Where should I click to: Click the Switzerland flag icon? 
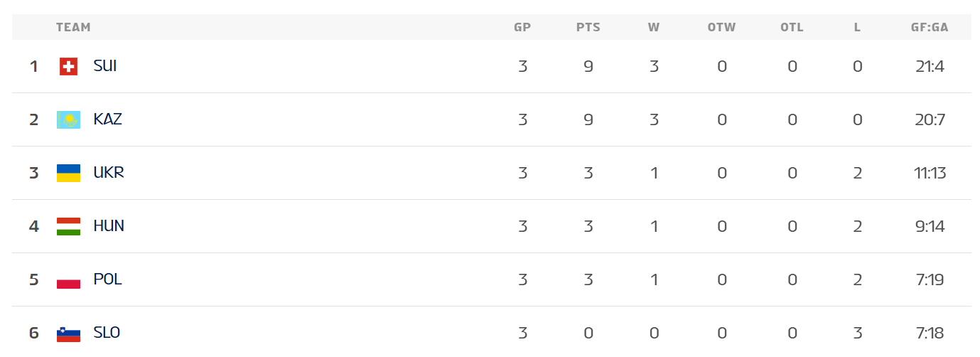pyautogui.click(x=68, y=67)
